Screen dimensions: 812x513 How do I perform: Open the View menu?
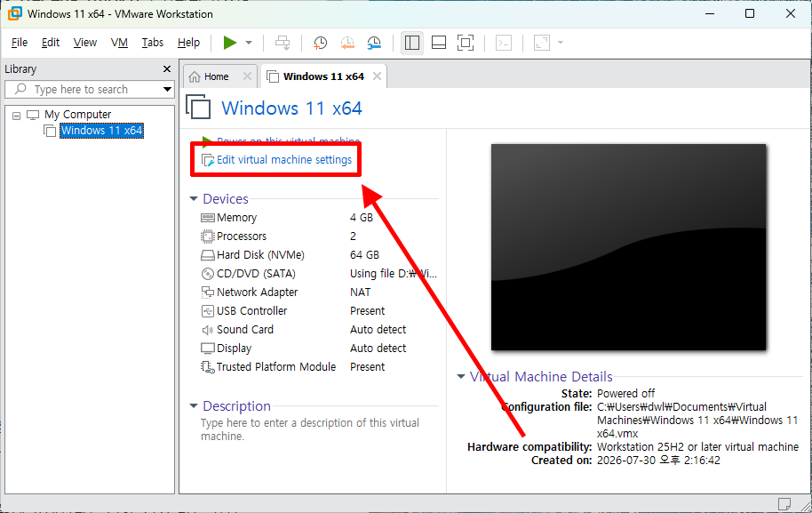tap(85, 43)
